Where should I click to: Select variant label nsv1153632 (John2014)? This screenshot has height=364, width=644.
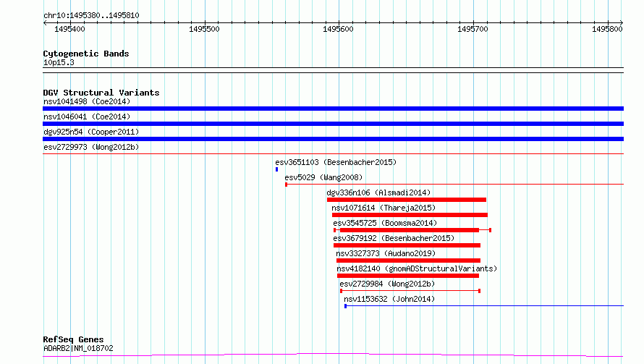389,299
